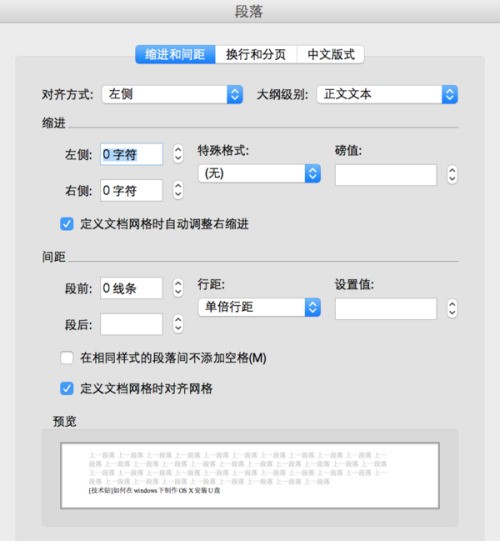This screenshot has height=541, width=500.
Task: Switch to the 缩进和间距 tab
Action: click(x=175, y=55)
